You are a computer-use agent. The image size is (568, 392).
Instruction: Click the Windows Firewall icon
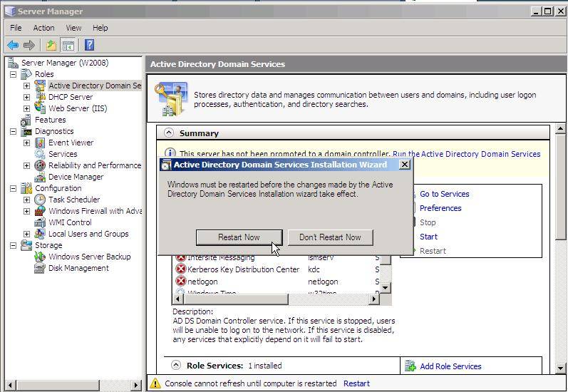point(40,211)
